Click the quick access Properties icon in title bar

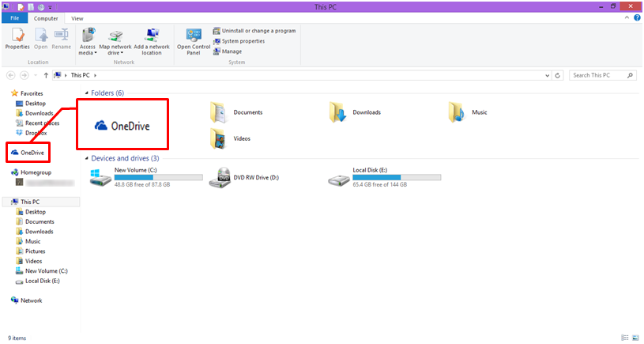coord(21,7)
